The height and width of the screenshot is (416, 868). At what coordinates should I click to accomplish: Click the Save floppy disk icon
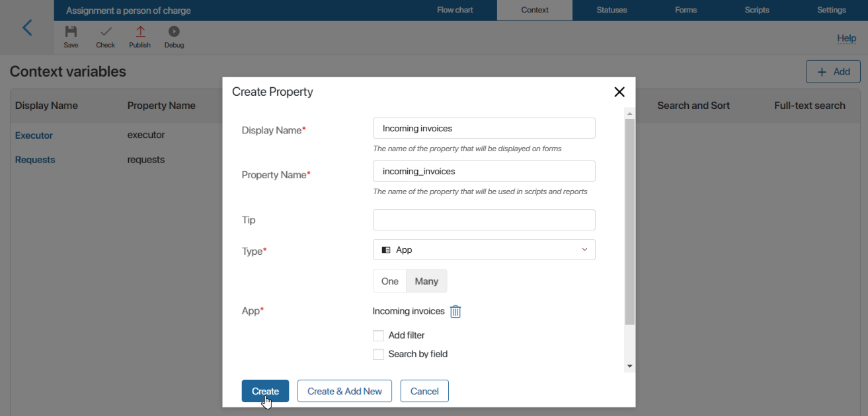coord(71,37)
